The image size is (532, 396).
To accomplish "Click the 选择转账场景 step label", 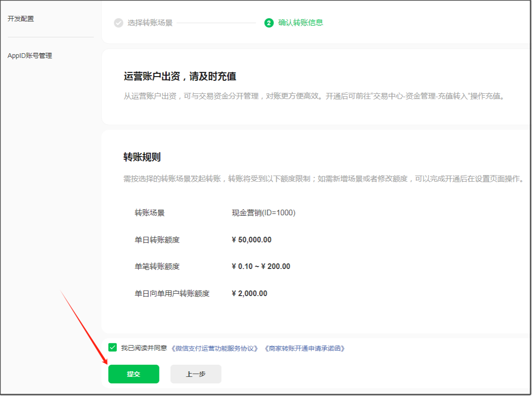I will (150, 23).
